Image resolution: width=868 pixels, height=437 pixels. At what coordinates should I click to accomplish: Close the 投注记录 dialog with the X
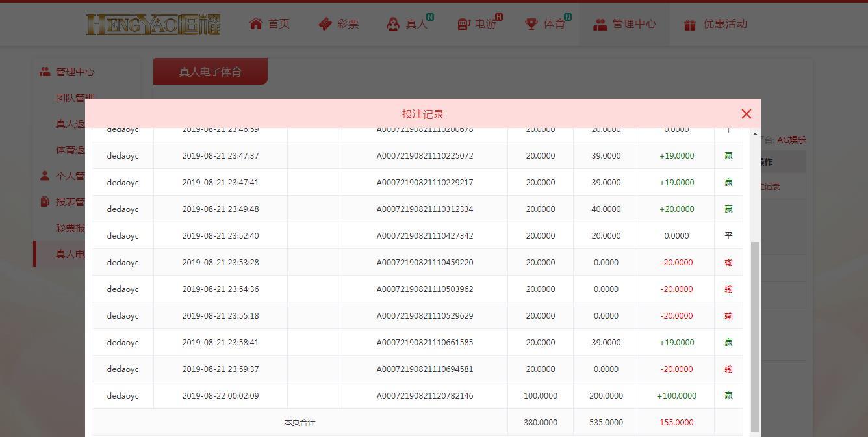coord(747,114)
